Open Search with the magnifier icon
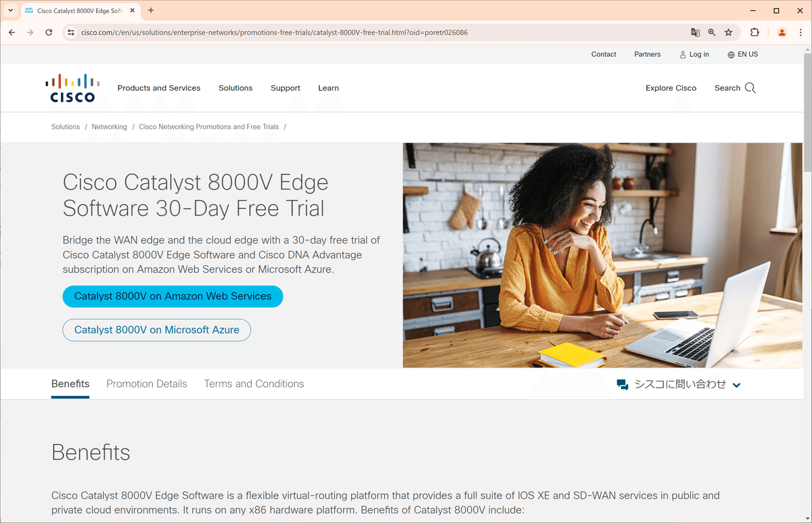 pos(750,87)
